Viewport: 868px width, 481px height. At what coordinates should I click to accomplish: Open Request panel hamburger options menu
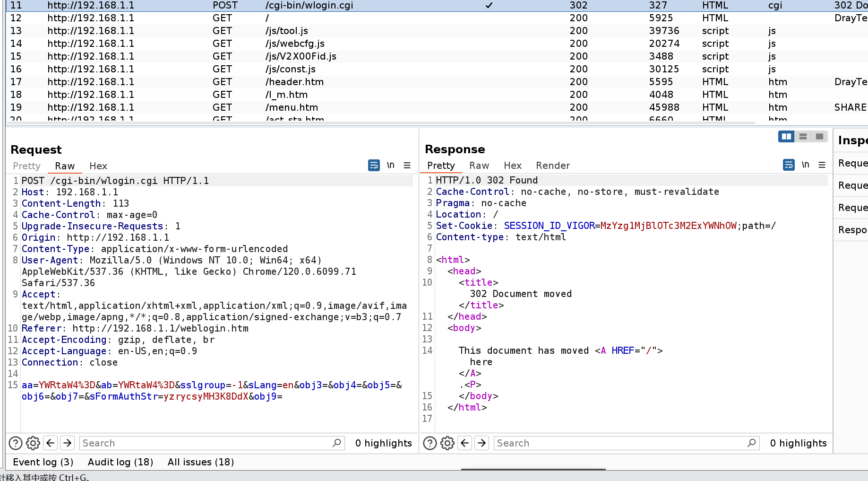[x=407, y=166]
